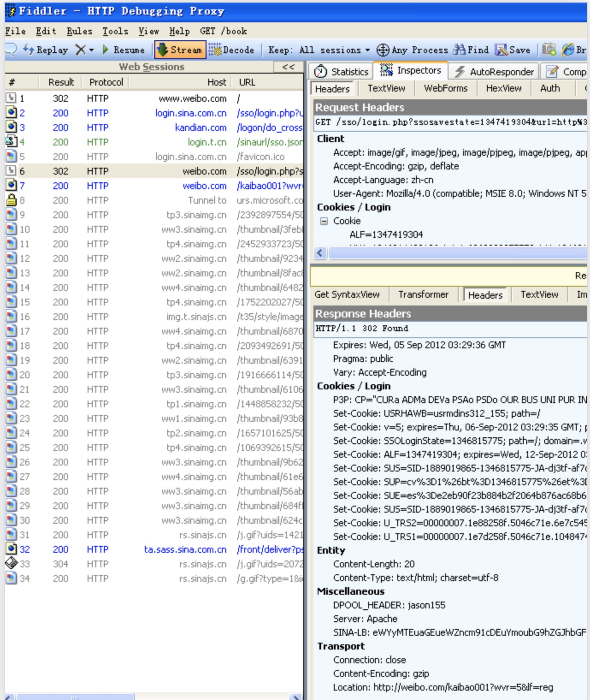Open the Statistics tab
The height and width of the screenshot is (700, 590).
[341, 71]
